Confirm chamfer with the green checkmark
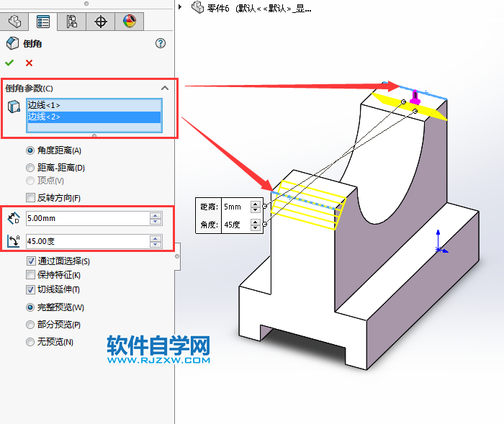The width and height of the screenshot is (504, 424). 9,63
